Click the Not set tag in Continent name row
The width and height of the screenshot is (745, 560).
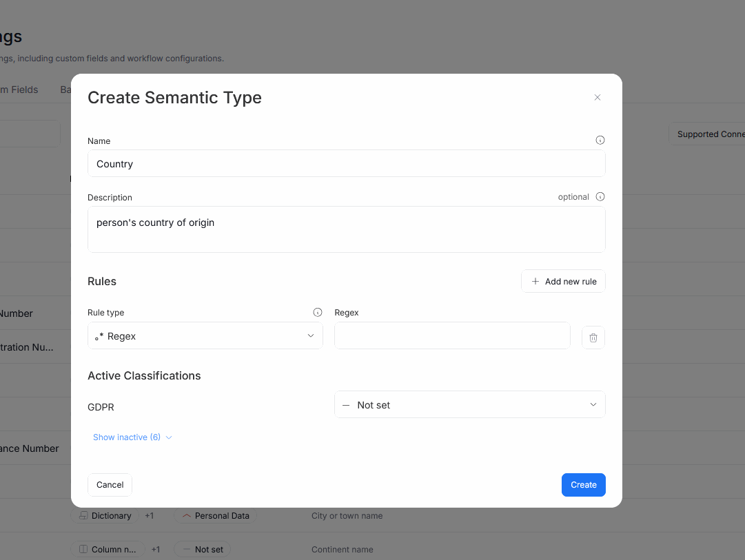tap(203, 549)
